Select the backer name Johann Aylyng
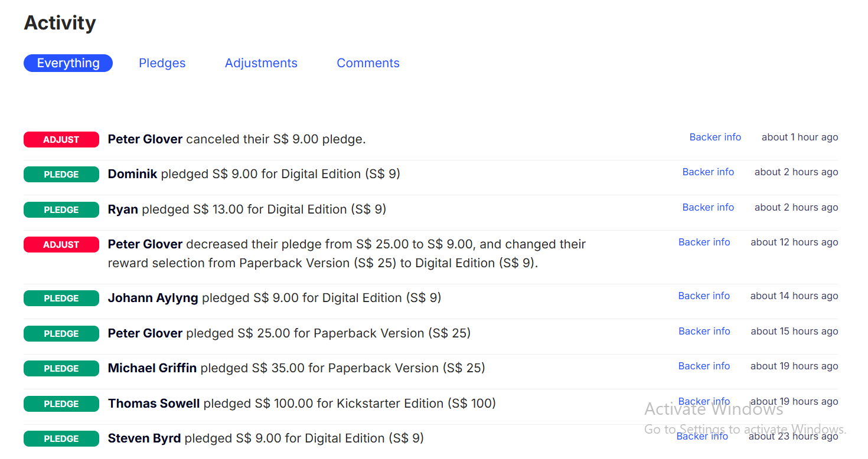 pyautogui.click(x=152, y=298)
